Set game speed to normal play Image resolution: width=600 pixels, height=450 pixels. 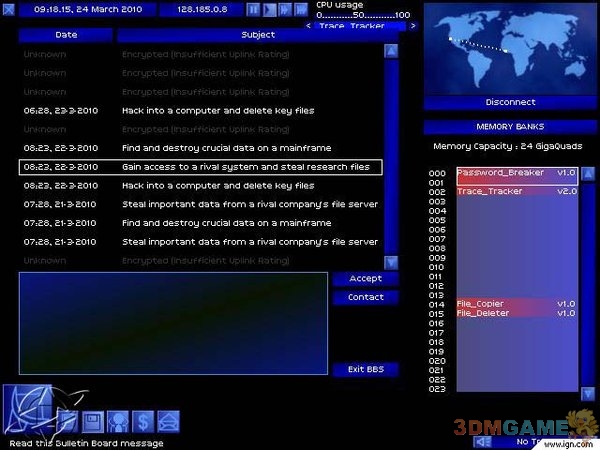tap(270, 9)
